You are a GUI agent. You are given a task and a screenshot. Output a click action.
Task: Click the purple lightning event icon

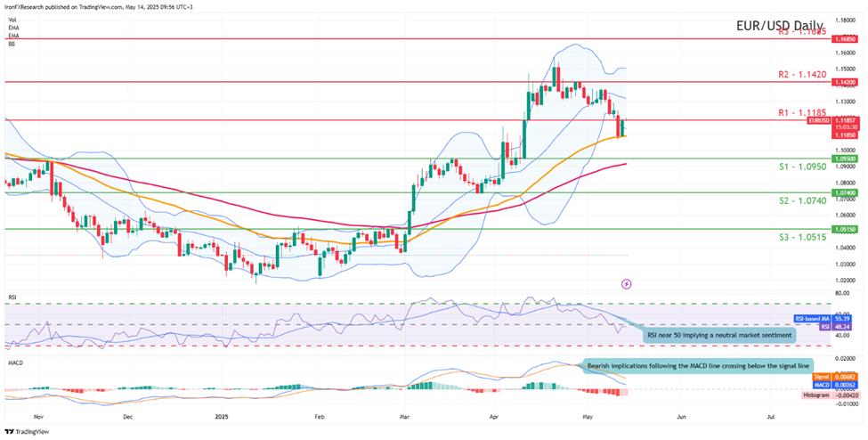point(627,283)
